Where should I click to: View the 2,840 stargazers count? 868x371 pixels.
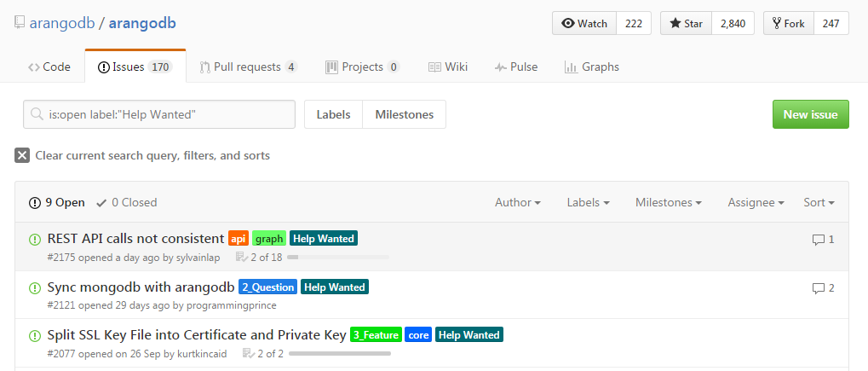pos(733,23)
